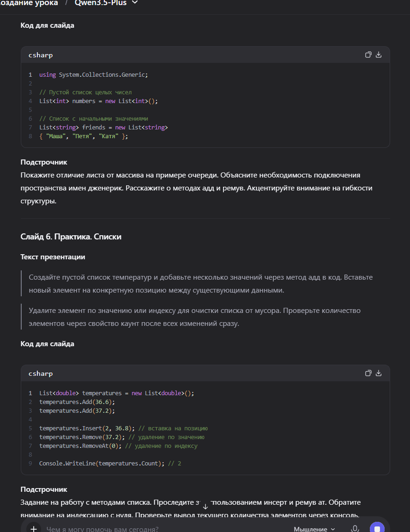Click the scroll-to-bottom arrow icon
Screen dimensions: 410x532
[205, 507]
